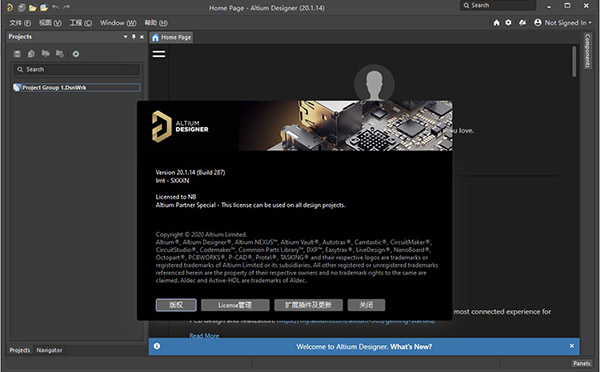The height and width of the screenshot is (372, 600).
Task: Click the Open Project folder icon in title bar
Action: (x=44, y=7)
